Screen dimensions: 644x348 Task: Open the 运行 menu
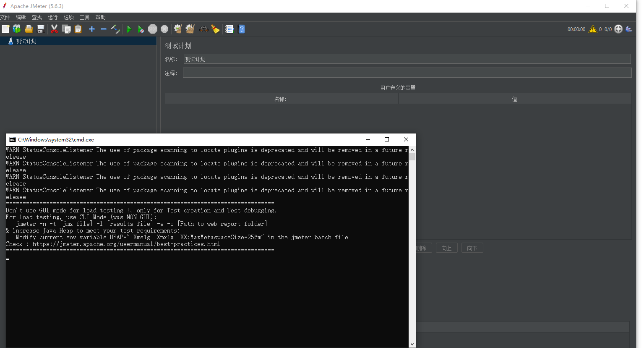point(52,17)
